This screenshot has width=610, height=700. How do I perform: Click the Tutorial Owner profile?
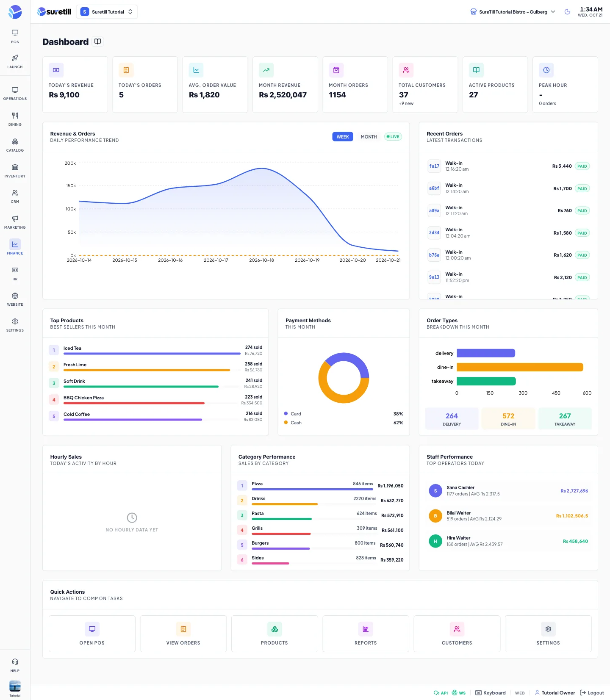(555, 693)
